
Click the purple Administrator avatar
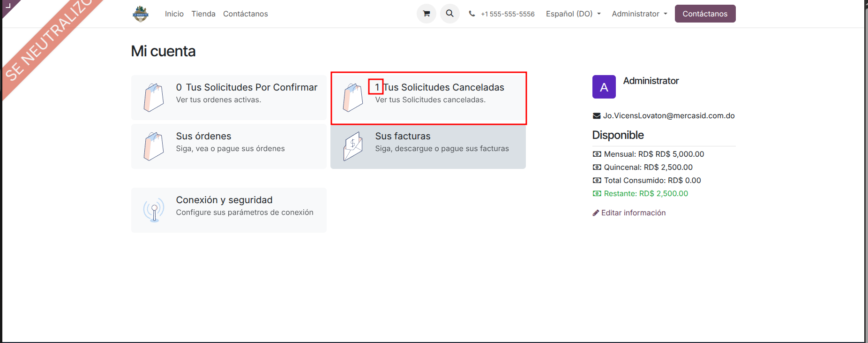tap(604, 87)
